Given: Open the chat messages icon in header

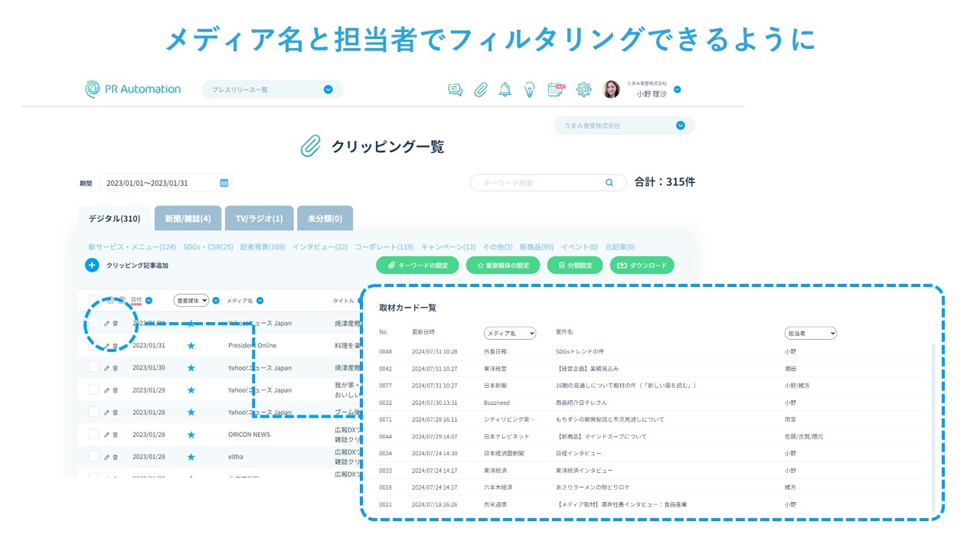Looking at the screenshot, I should coord(456,90).
